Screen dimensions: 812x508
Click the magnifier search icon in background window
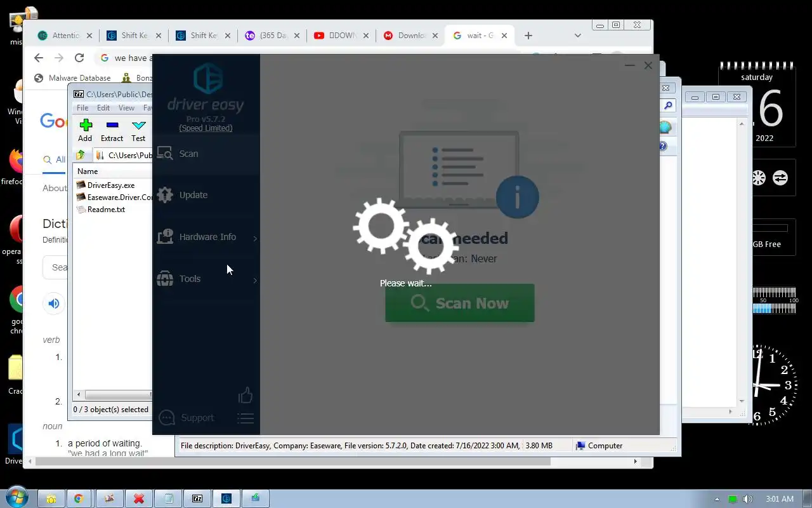pos(669,105)
